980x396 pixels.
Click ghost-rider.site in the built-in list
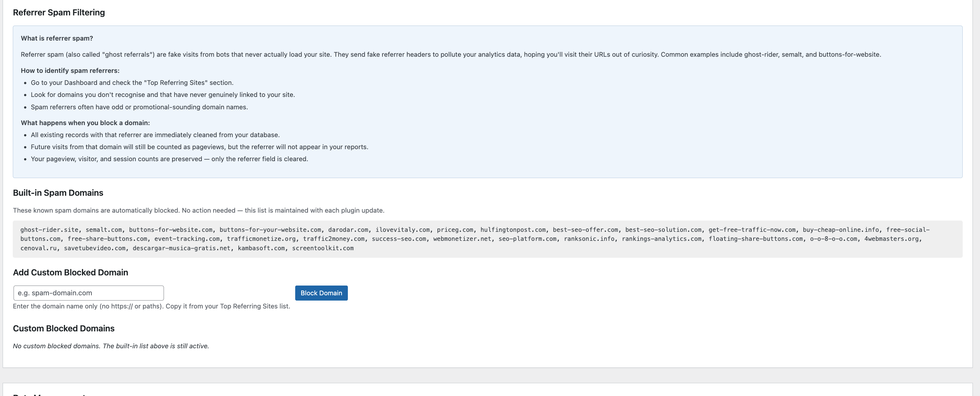pyautogui.click(x=49, y=230)
